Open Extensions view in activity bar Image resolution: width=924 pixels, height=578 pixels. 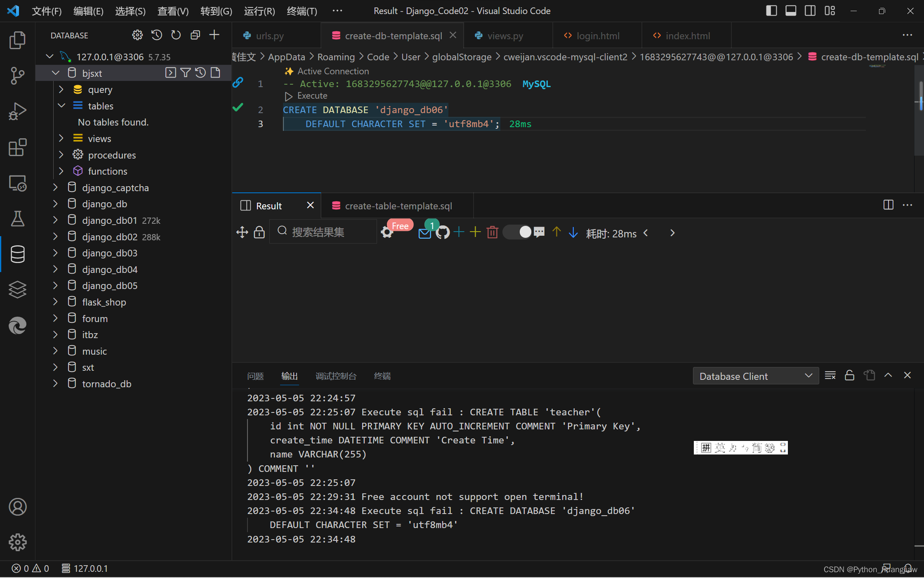tap(17, 147)
